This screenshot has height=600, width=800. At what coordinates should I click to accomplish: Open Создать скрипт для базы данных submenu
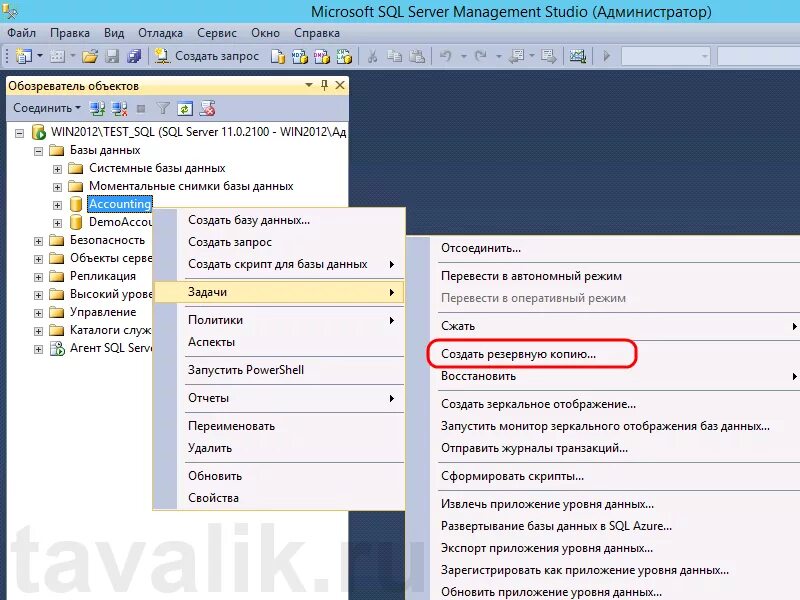click(x=279, y=264)
